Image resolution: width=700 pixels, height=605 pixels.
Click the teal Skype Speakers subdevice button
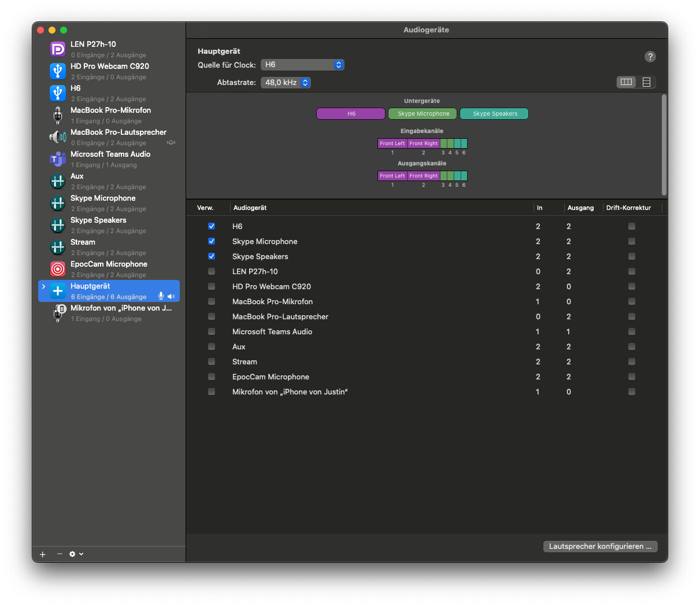coord(494,114)
